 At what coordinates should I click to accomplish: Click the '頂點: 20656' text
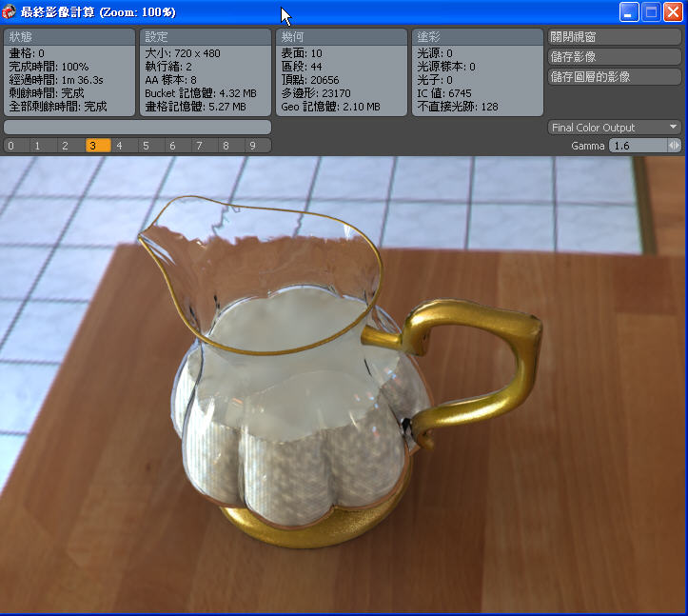(310, 80)
